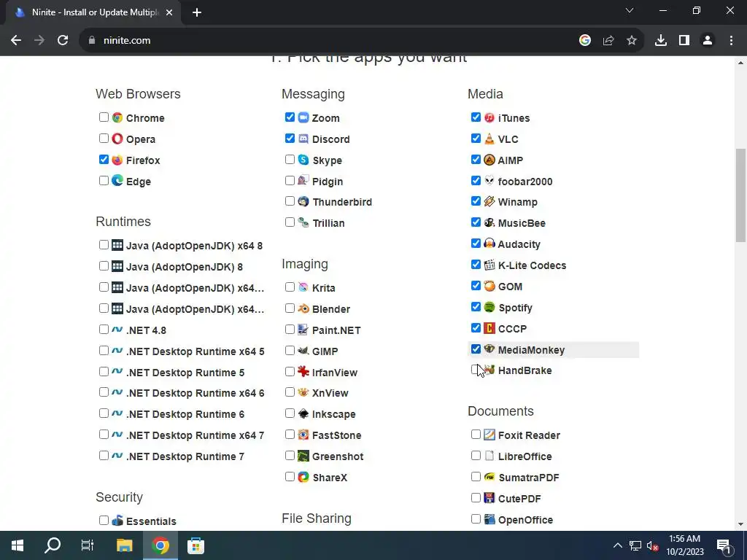Screen dimensions: 747x560
Task: Click the Thunderbird icon
Action: [x=303, y=201]
